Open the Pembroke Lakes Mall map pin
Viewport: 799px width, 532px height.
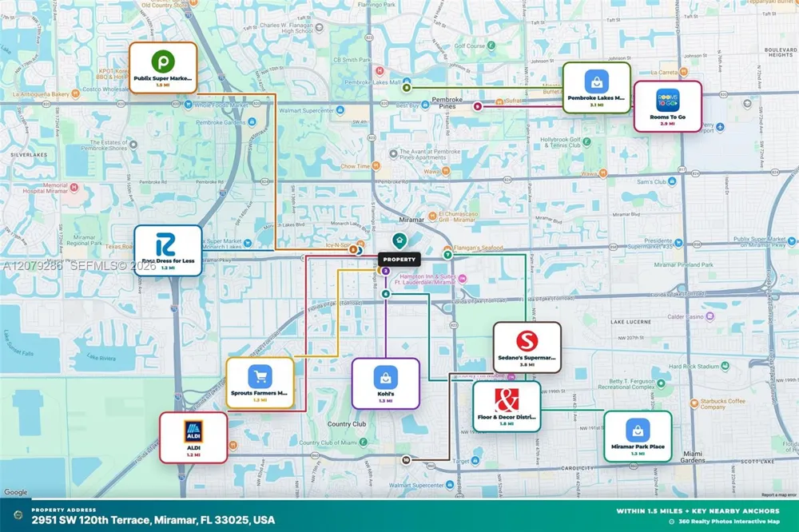tap(407, 81)
